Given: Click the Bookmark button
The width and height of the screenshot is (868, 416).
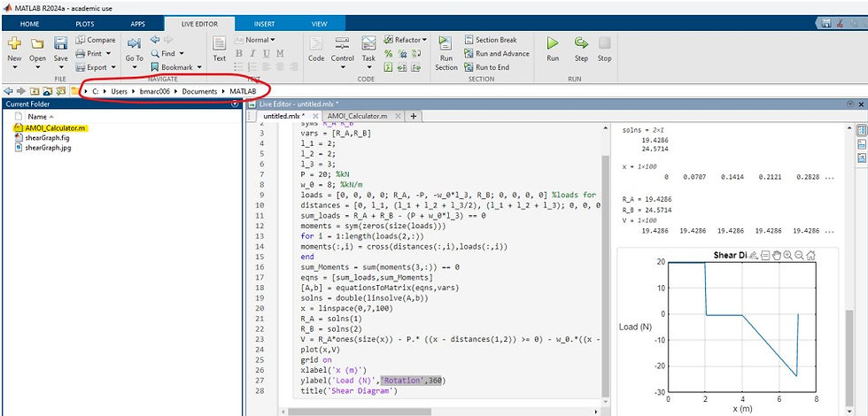Looking at the screenshot, I should [172, 67].
